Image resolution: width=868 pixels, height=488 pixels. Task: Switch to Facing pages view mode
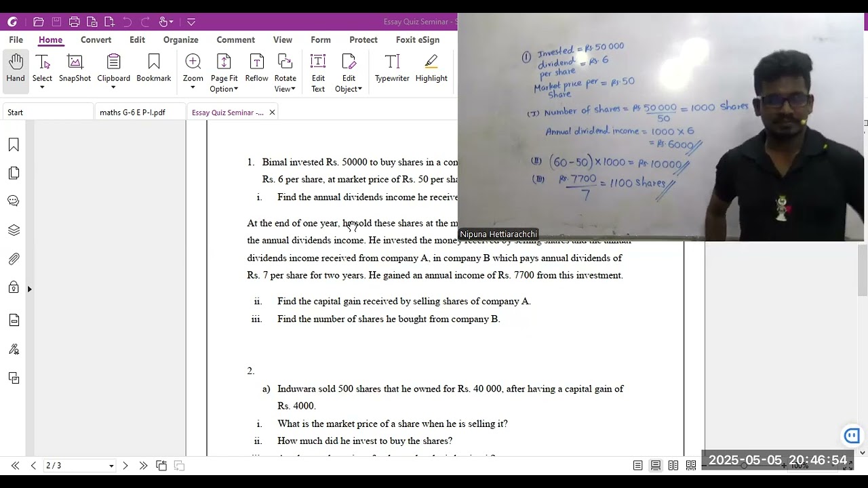[x=673, y=466]
